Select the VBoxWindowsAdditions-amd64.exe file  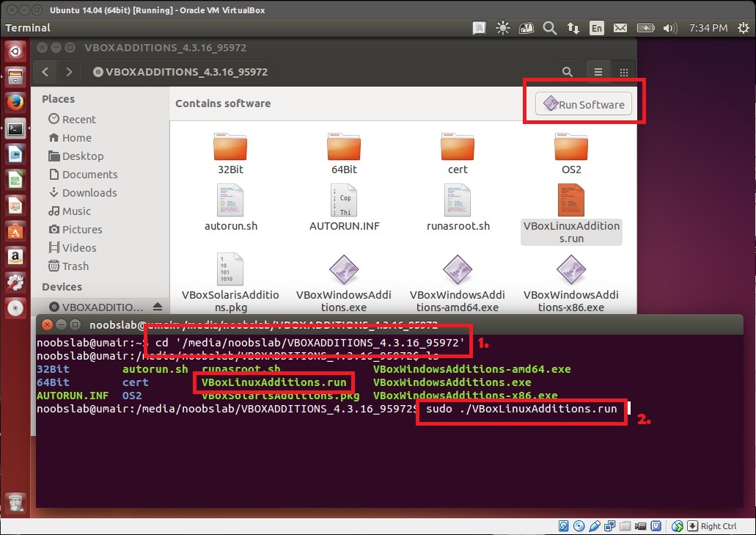click(x=458, y=283)
